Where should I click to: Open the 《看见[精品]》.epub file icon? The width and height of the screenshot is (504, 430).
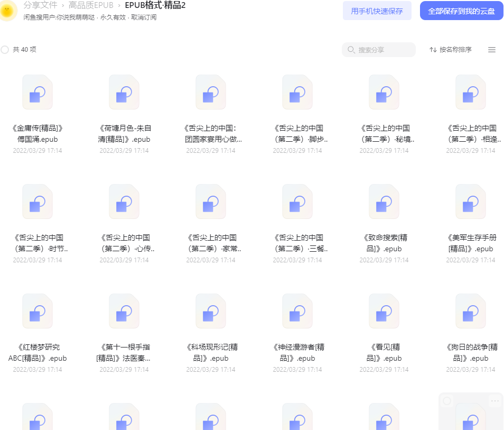tap(384, 311)
